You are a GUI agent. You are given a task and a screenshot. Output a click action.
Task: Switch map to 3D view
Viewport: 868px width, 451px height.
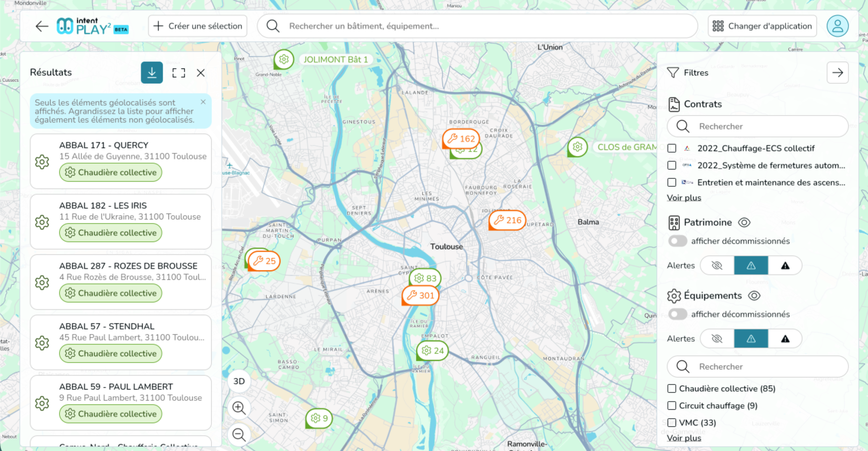click(x=239, y=381)
